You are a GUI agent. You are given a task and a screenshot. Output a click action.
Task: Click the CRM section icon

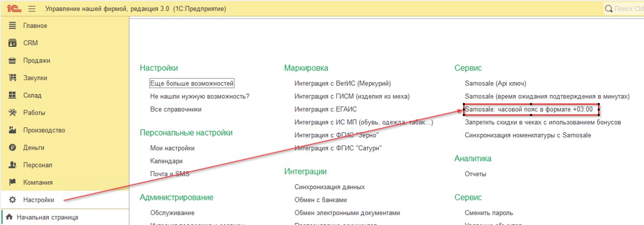(13, 43)
